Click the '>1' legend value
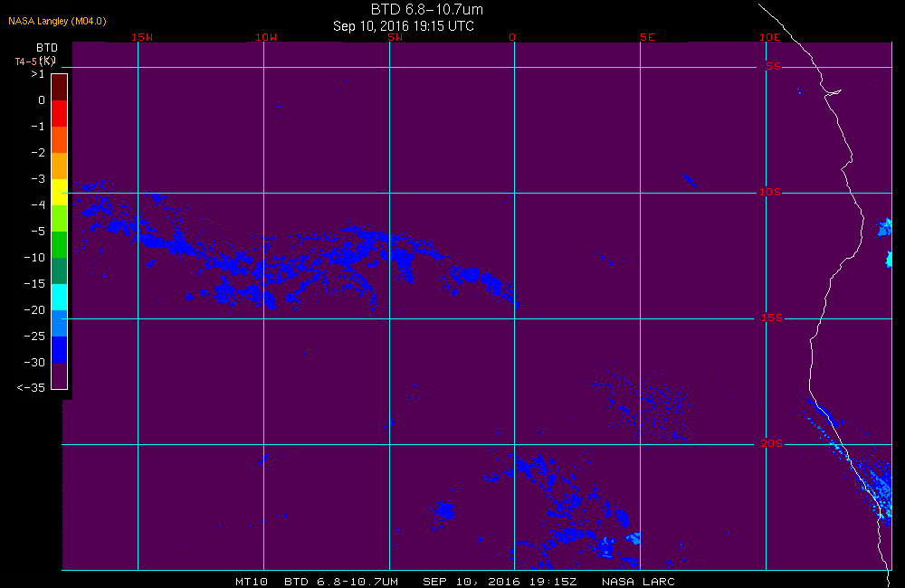The height and width of the screenshot is (588, 905). 38,74
